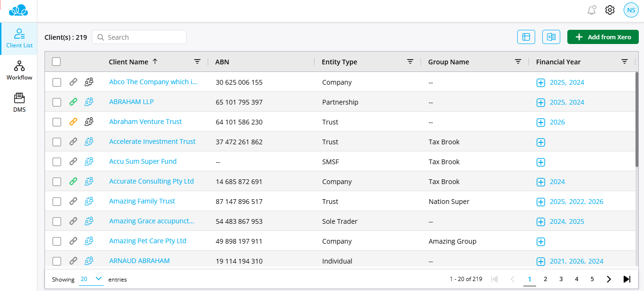Select checkbox for Amazing Family Trust row
This screenshot has height=291, width=644.
(x=57, y=201)
